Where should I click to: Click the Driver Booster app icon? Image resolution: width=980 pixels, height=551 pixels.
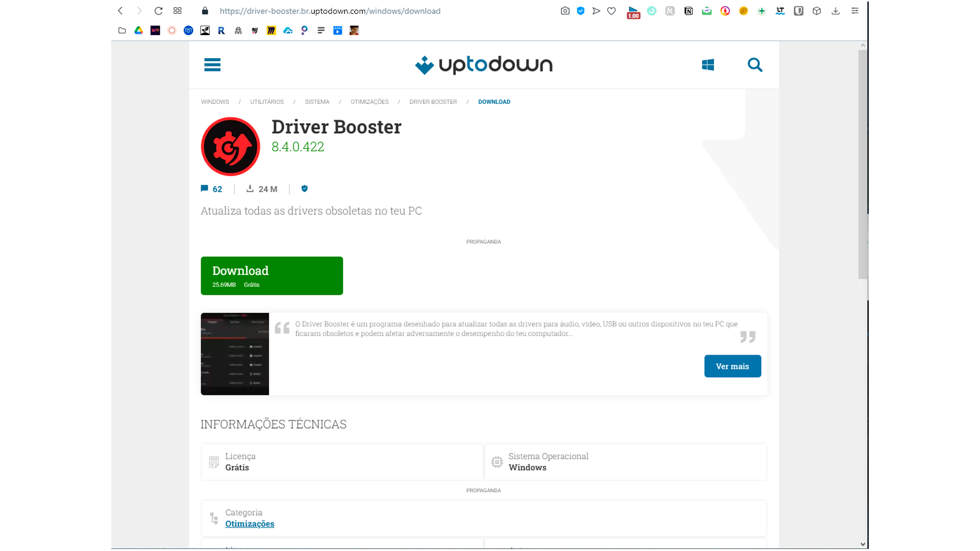coord(230,146)
